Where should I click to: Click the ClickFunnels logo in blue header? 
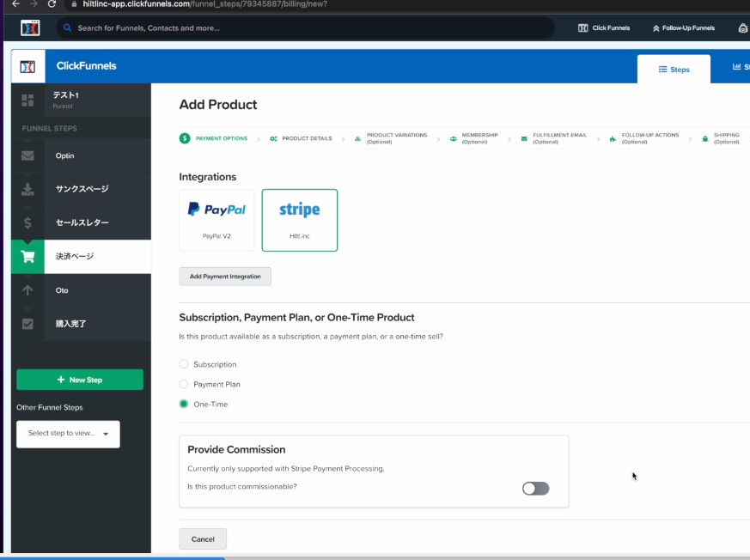[x=27, y=66]
